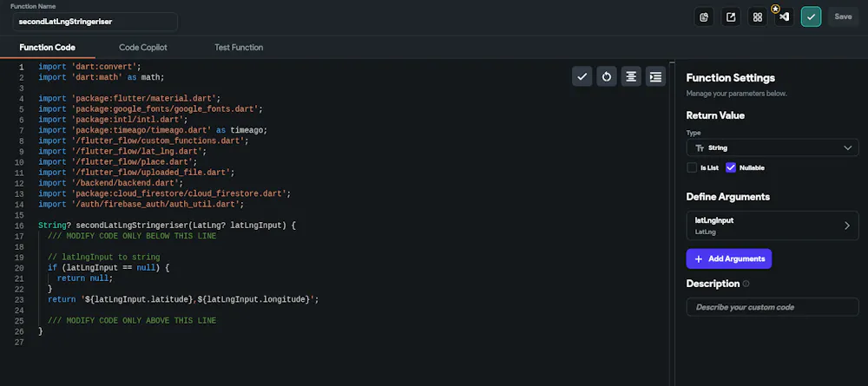The image size is (868, 386).
Task: Click the center-align format code icon
Action: pyautogui.click(x=631, y=77)
